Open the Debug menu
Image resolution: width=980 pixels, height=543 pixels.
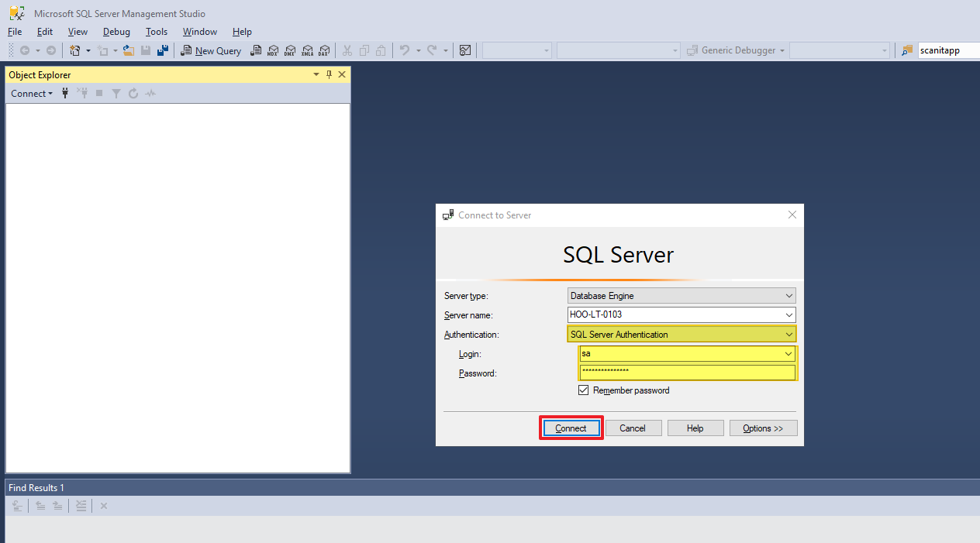116,32
